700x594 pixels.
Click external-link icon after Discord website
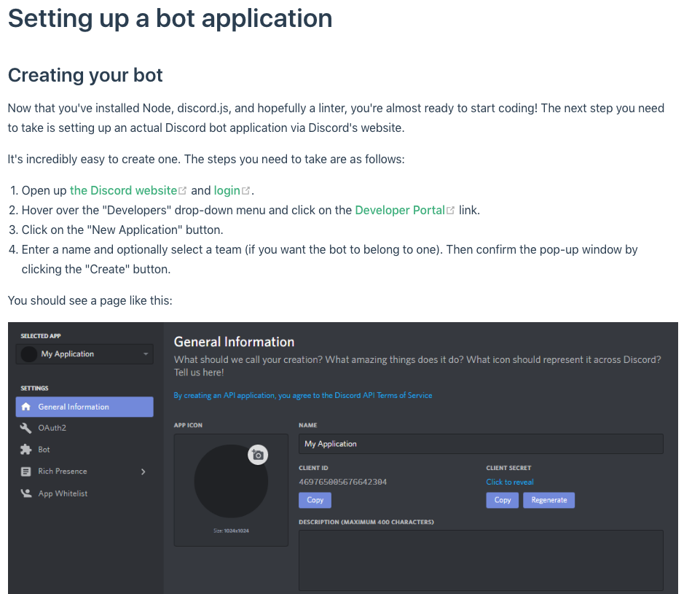[182, 191]
